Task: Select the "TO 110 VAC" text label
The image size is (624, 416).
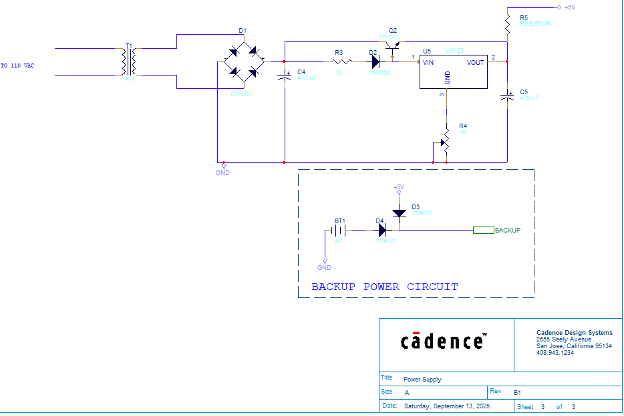Action: (18, 66)
